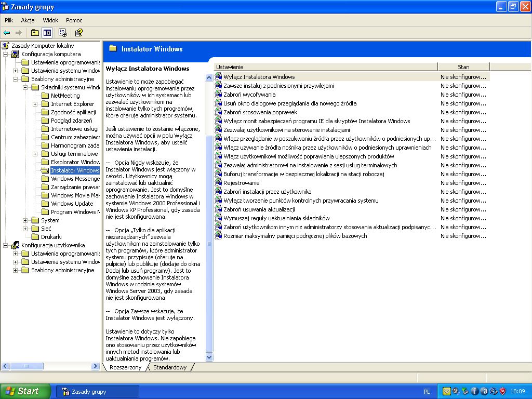Click the policy icon beside Rejestrowanie
The height and width of the screenshot is (399, 532).
click(x=218, y=183)
